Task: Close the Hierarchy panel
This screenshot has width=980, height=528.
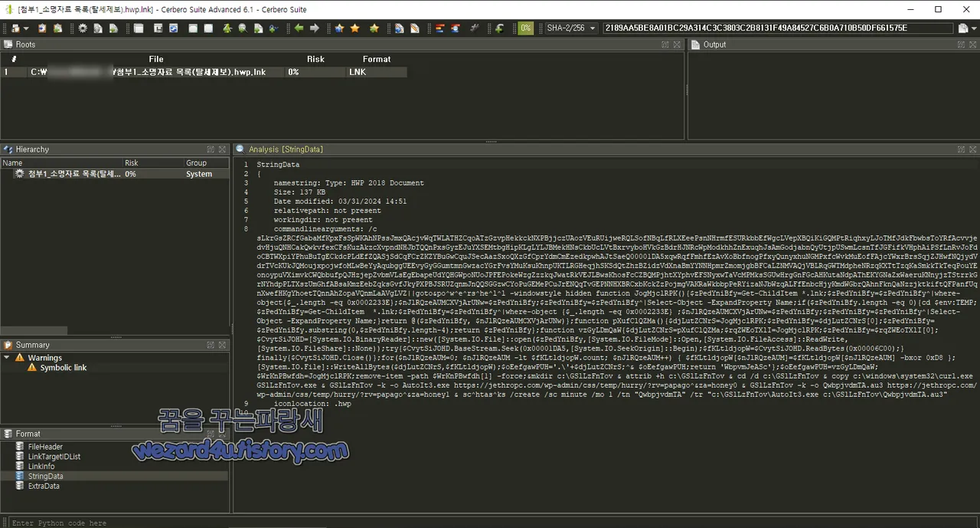Action: click(x=222, y=149)
